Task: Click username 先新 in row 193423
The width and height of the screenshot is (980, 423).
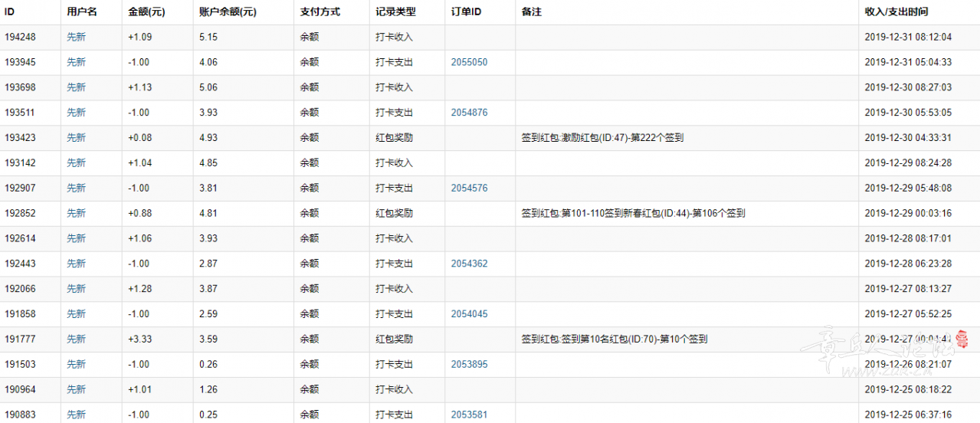Action: point(77,138)
